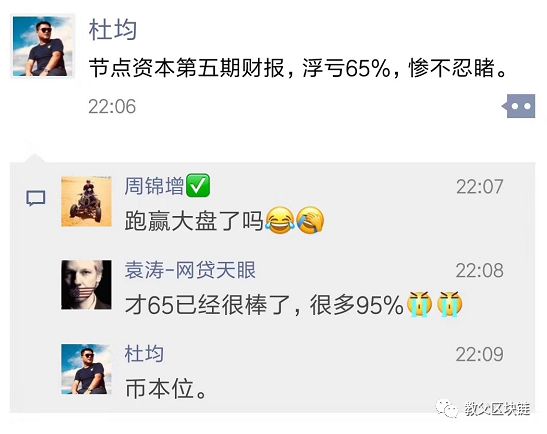Tap the green checkmark emoji after 周锦增
Viewport: 547px width, 434px height.
(x=198, y=185)
